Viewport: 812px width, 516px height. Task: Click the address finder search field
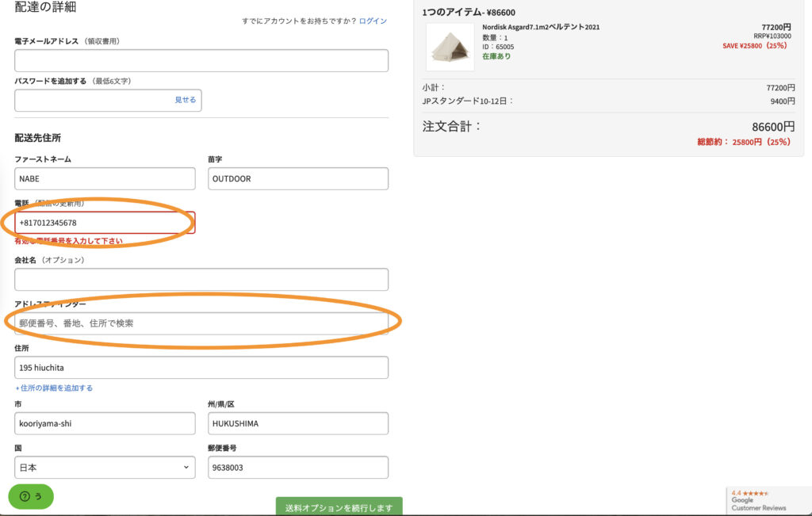click(201, 323)
